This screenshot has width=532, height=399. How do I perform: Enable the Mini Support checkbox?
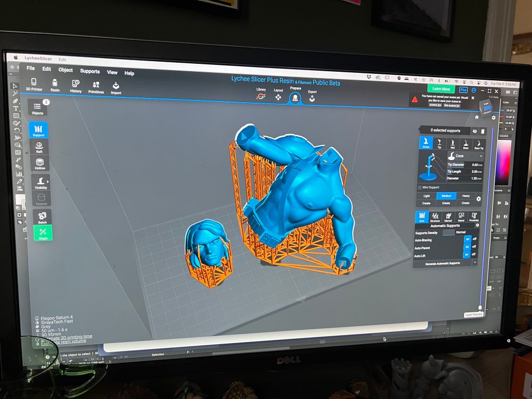click(x=419, y=187)
